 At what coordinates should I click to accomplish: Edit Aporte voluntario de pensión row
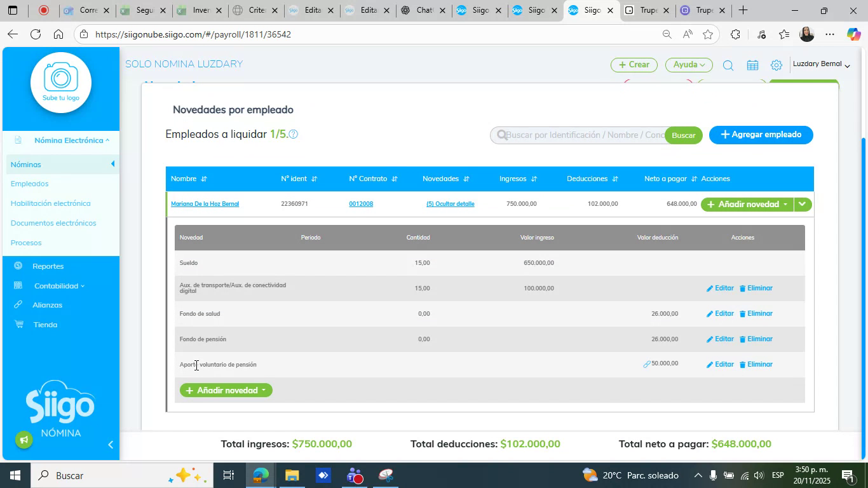(x=720, y=365)
